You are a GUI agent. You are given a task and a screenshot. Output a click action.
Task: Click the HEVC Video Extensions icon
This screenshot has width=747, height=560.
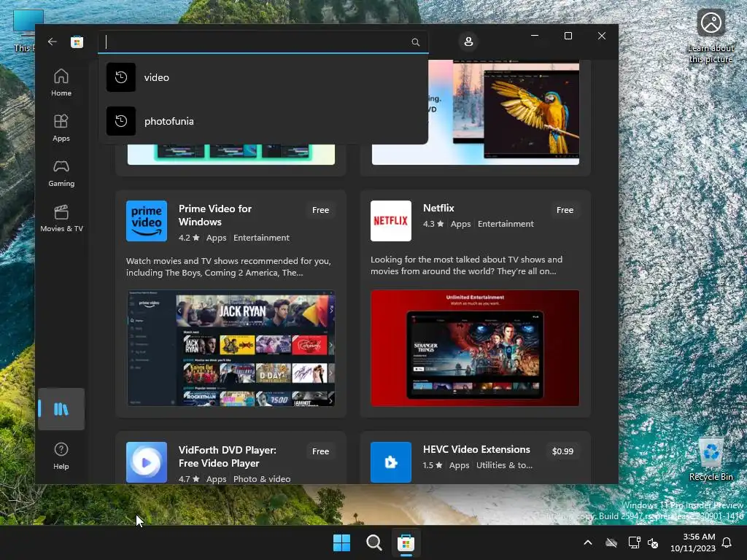(x=391, y=462)
